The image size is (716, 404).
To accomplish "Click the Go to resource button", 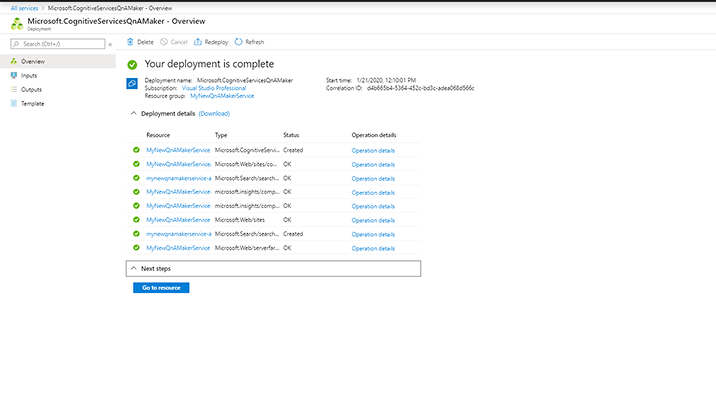I will [161, 288].
